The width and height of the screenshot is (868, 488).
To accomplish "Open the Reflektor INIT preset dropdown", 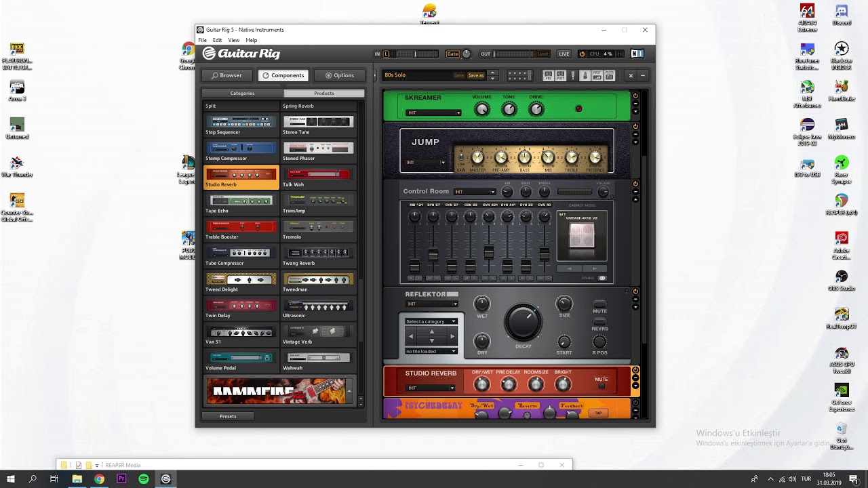I will click(x=431, y=304).
